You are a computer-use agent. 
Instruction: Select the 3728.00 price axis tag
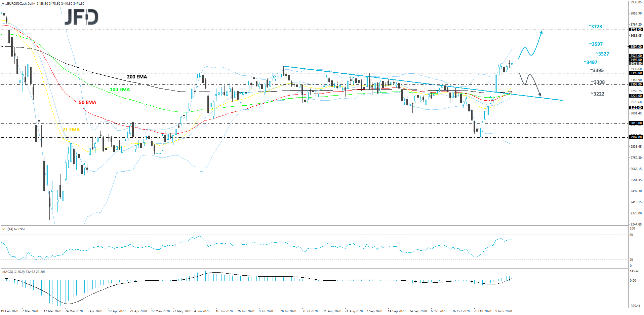pos(636,30)
